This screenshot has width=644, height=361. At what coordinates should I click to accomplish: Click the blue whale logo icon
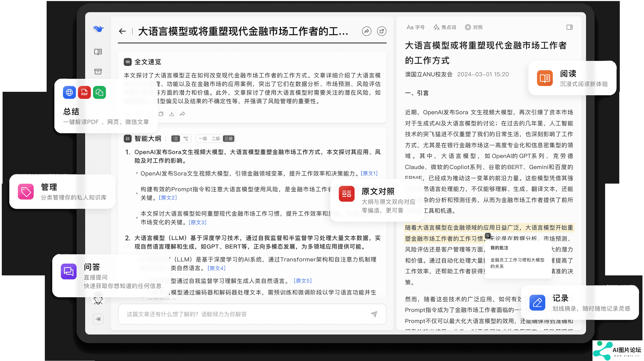[98, 29]
